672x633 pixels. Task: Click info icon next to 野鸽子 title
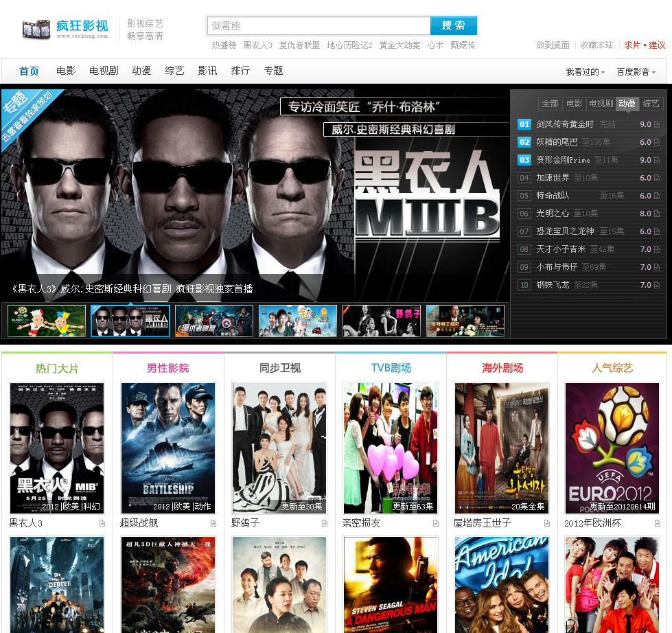[x=325, y=523]
